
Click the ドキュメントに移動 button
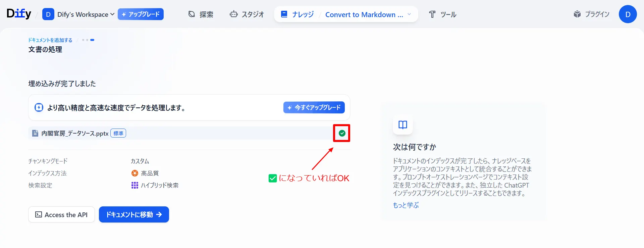[134, 214]
